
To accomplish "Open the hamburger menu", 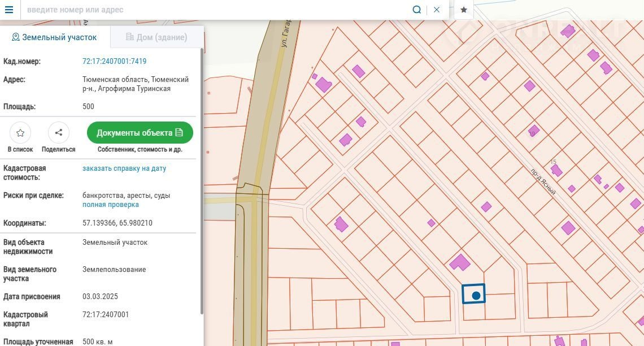I will click(9, 10).
